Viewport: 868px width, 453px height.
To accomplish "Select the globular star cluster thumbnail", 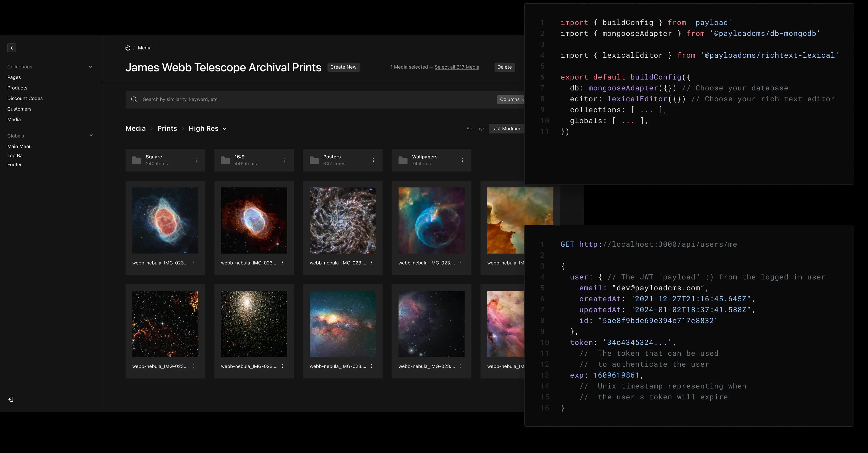I will point(254,324).
